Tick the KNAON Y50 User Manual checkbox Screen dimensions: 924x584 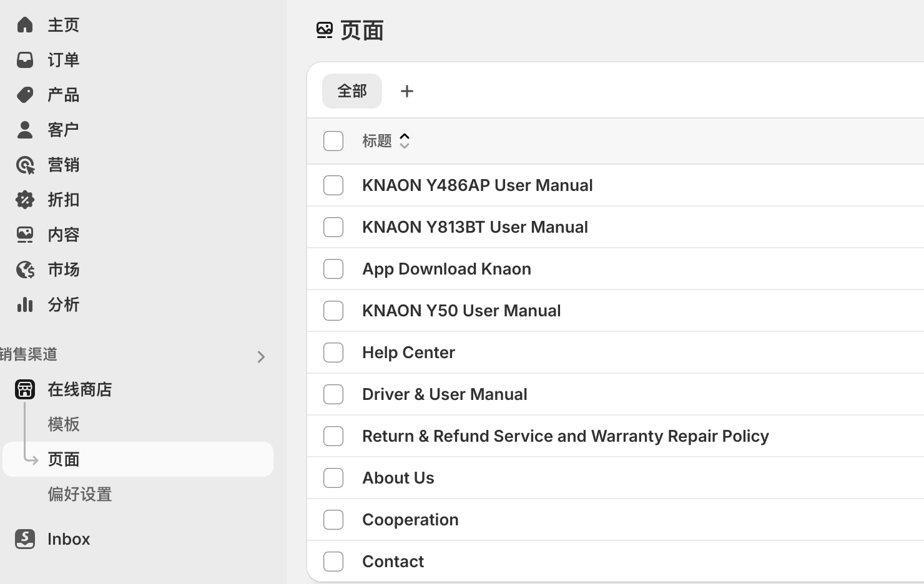pyautogui.click(x=333, y=311)
